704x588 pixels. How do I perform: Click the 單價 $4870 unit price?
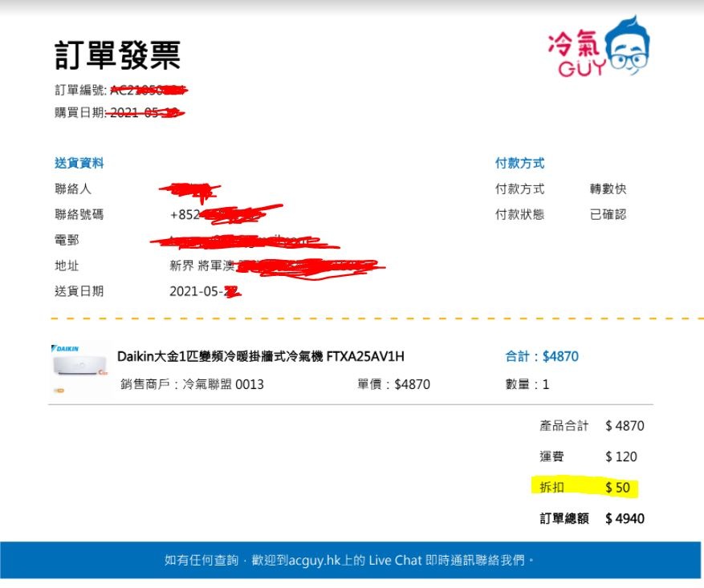pyautogui.click(x=393, y=384)
